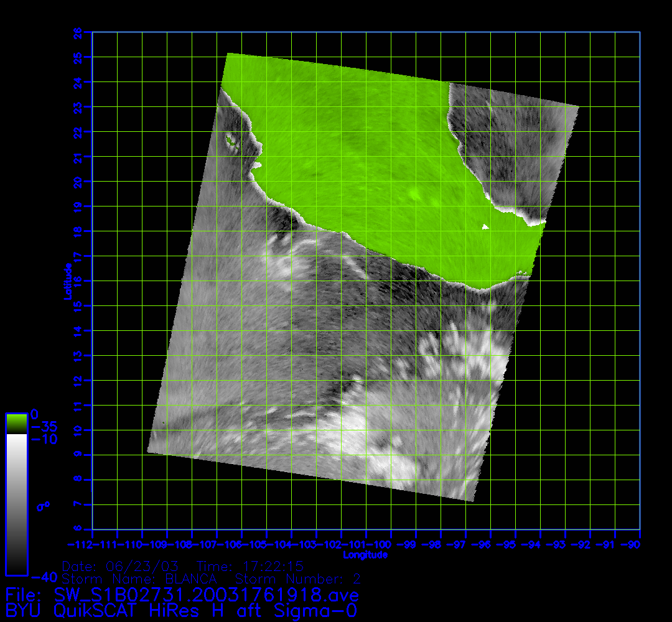This screenshot has width=672, height=622.
Task: Click the Latitude axis label
Action: pyautogui.click(x=66, y=281)
